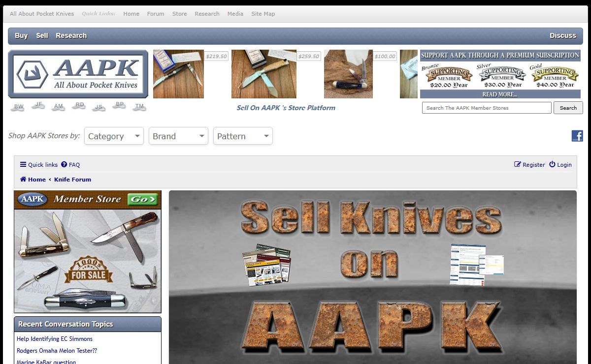Open topic Marine KaBar question

[46, 362]
